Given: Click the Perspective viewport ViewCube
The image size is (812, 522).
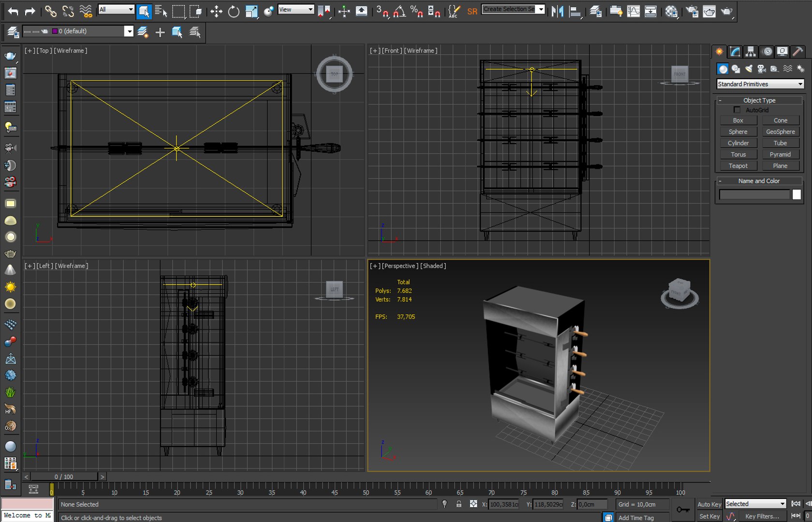Looking at the screenshot, I should pyautogui.click(x=679, y=293).
